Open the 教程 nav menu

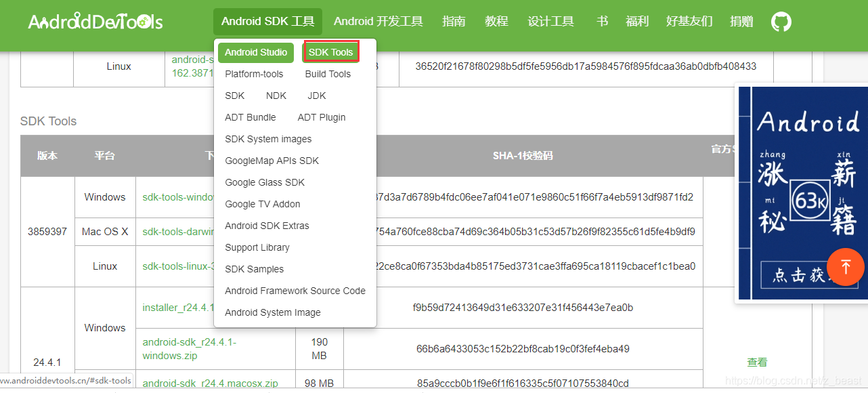coord(497,22)
